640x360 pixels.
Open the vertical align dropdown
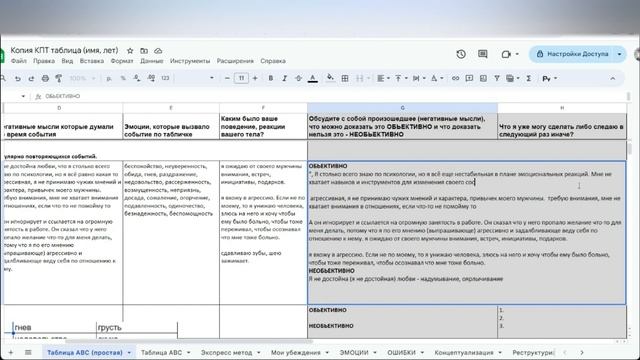click(x=401, y=78)
